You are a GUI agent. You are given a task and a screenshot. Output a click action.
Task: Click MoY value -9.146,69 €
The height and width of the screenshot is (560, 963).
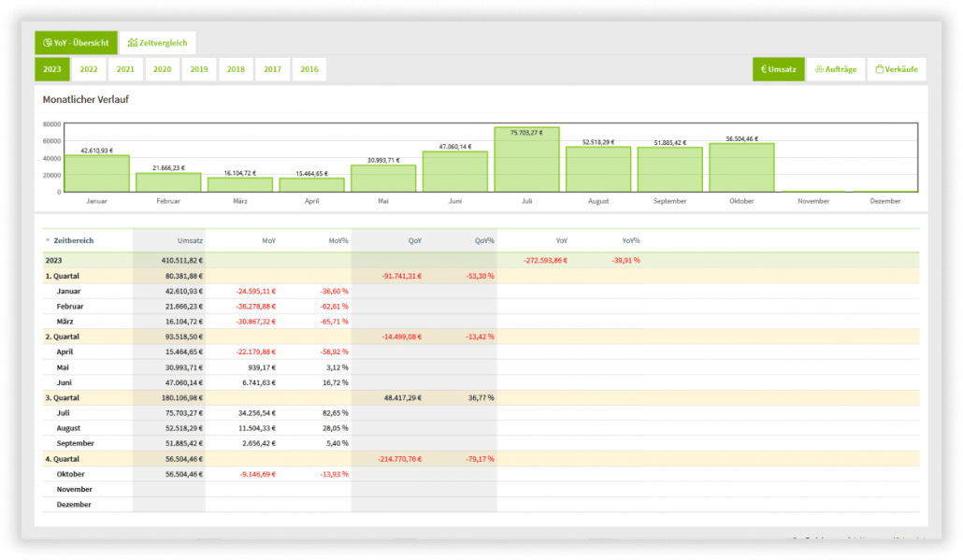pos(257,474)
